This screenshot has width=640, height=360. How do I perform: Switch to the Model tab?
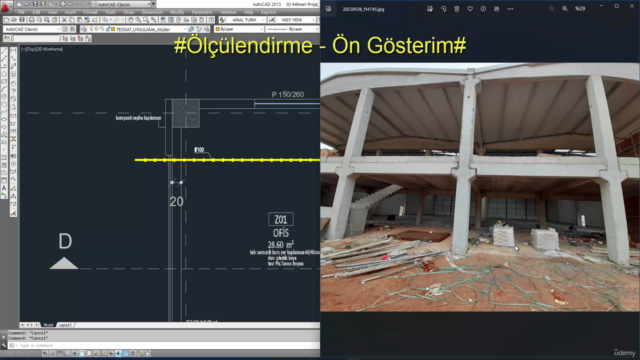coord(48,325)
